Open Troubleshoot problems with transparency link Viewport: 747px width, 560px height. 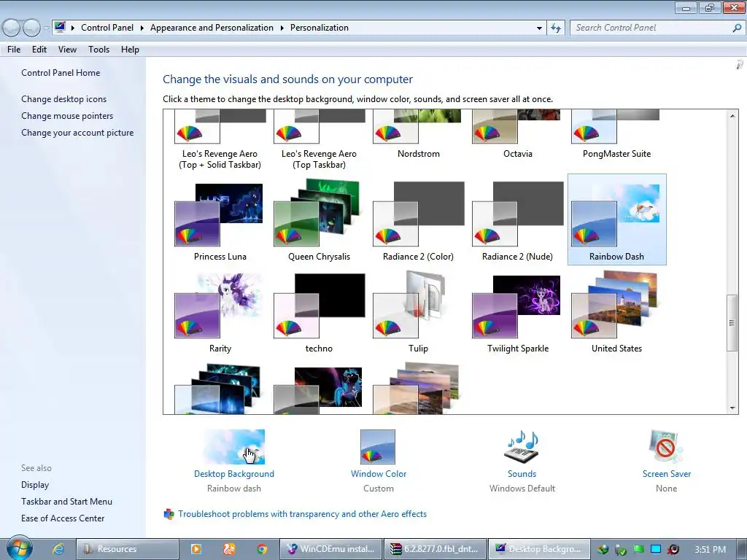(x=302, y=514)
